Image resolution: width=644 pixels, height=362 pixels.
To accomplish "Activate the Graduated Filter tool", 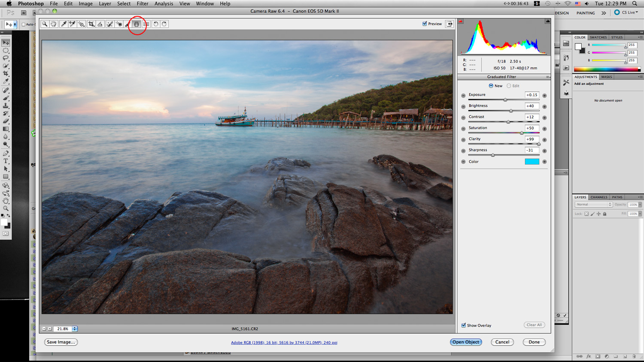I will coord(137,24).
